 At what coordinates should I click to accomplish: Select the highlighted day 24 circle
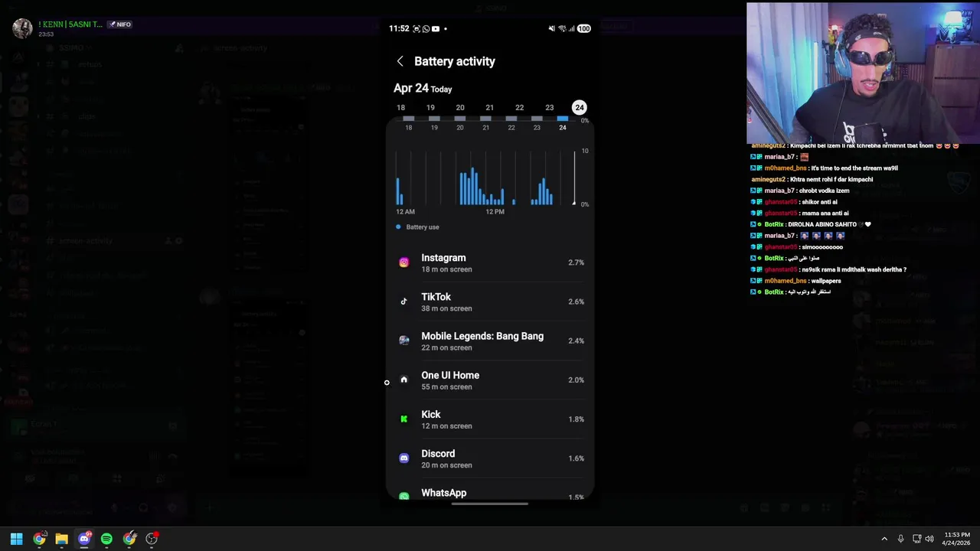(580, 108)
